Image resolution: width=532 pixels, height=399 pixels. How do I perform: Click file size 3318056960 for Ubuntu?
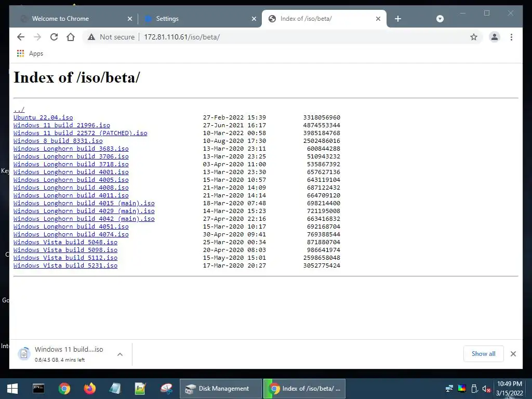tap(322, 117)
